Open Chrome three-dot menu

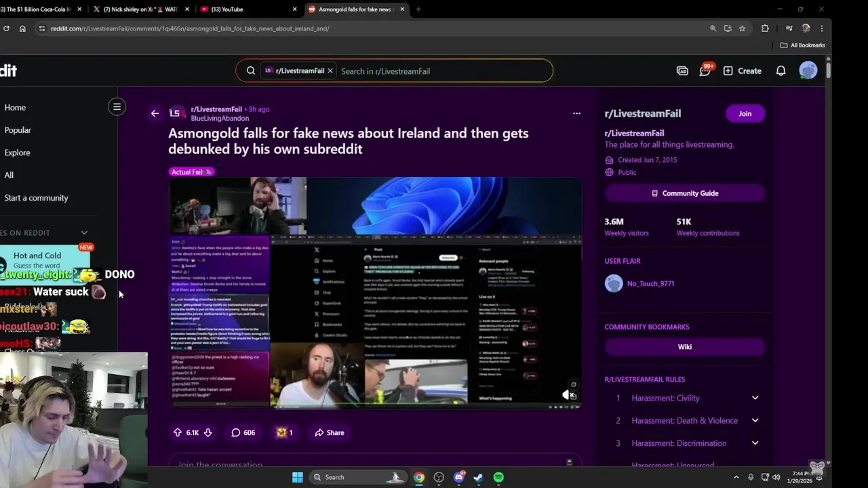point(821,28)
